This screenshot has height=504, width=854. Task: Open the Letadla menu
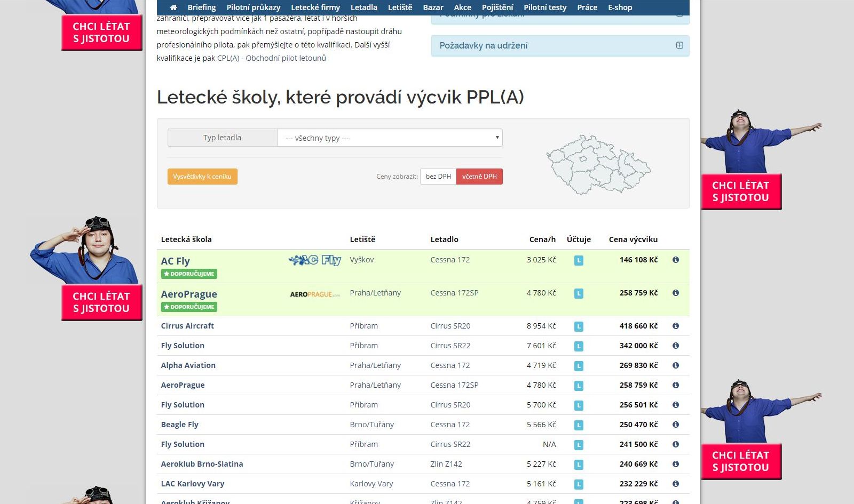click(364, 7)
